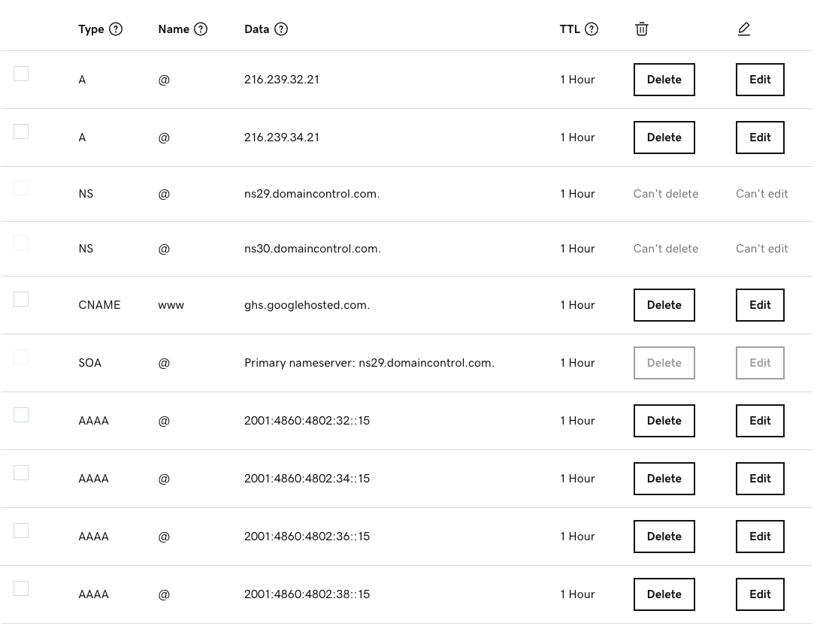This screenshot has height=644, width=817.
Task: Check the ns29.domaincontrol.com NS row box
Action: click(x=21, y=188)
